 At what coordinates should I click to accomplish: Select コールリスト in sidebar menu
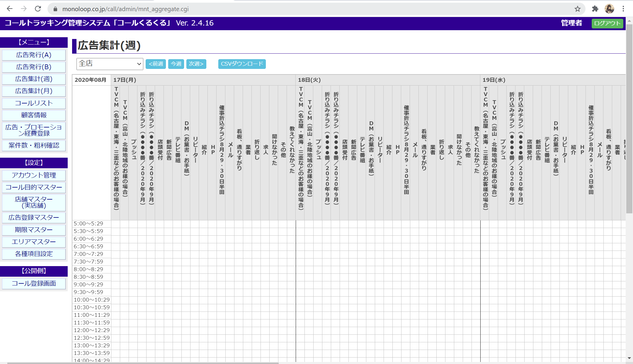34,103
